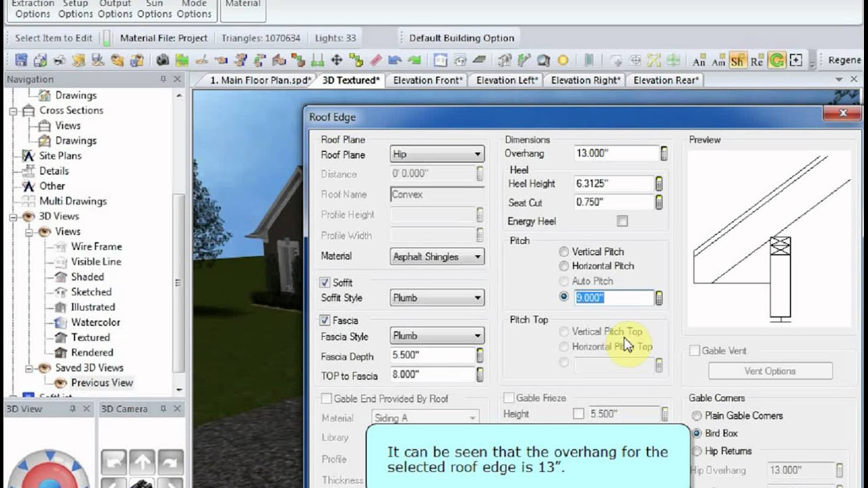Image resolution: width=868 pixels, height=488 pixels.
Task: Switch to the Elevation Front tab
Action: click(428, 80)
